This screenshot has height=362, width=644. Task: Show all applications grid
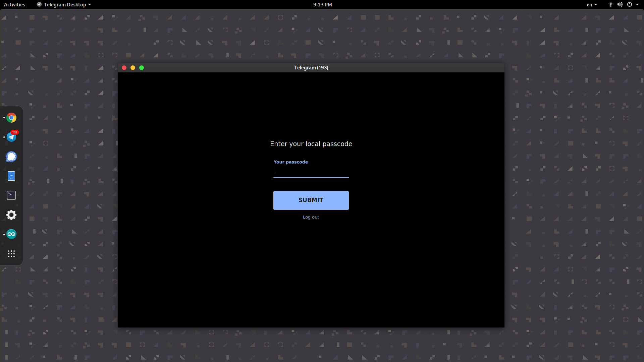click(11, 254)
